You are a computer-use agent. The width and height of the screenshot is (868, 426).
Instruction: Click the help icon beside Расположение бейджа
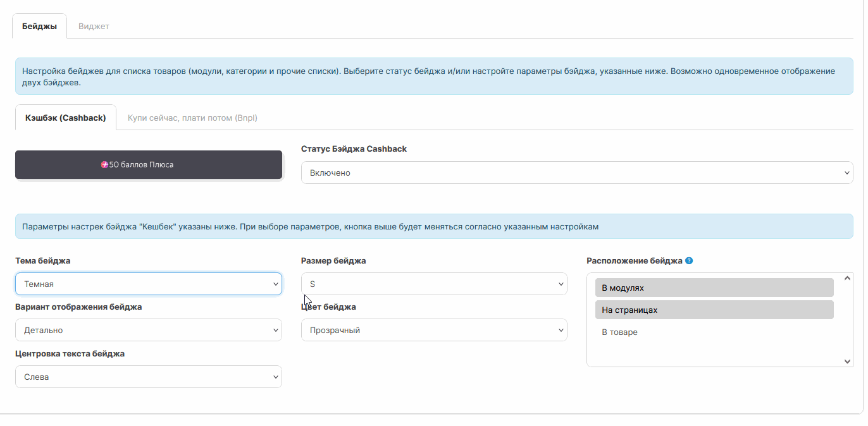689,260
